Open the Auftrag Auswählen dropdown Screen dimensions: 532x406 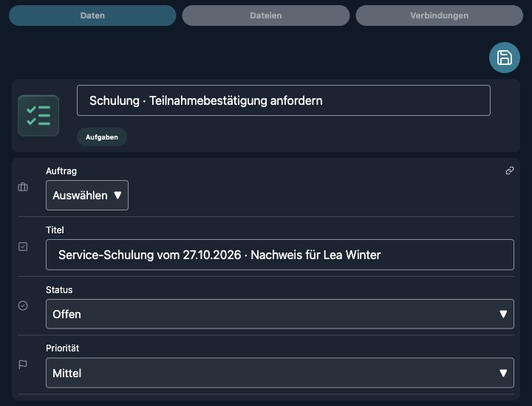(87, 195)
